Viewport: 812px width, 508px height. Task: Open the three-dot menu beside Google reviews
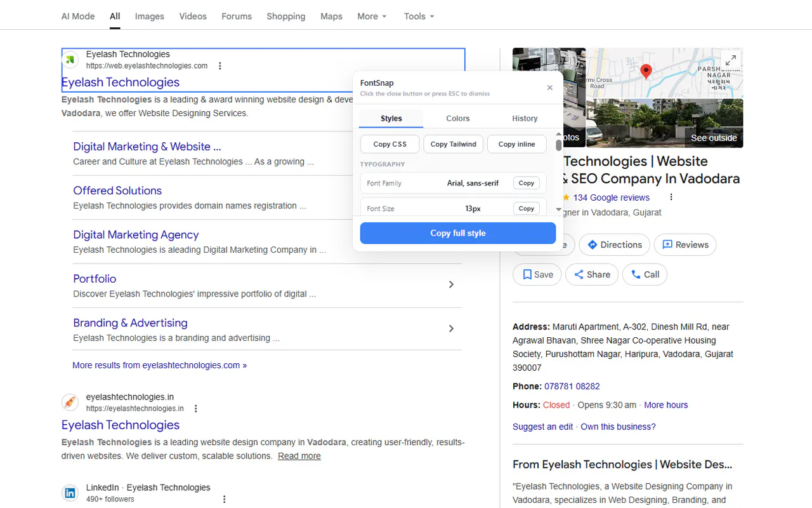pyautogui.click(x=671, y=197)
